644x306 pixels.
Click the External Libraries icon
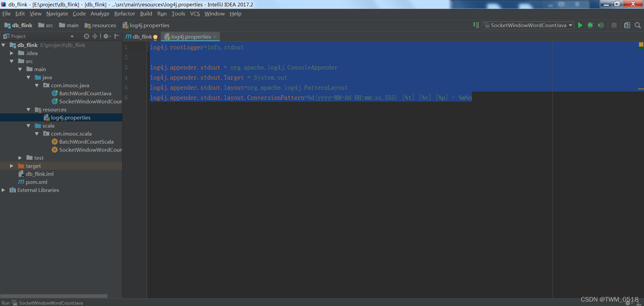pyautogui.click(x=13, y=190)
